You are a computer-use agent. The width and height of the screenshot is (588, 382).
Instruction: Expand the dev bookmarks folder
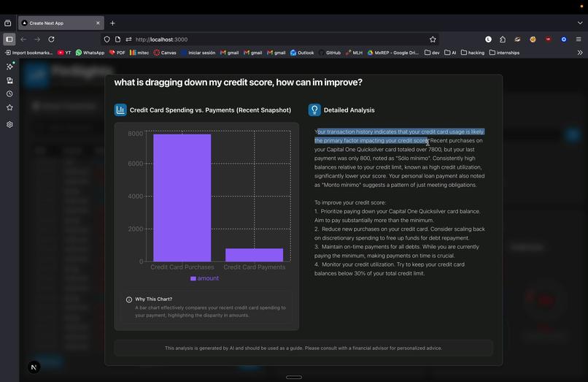tap(432, 53)
